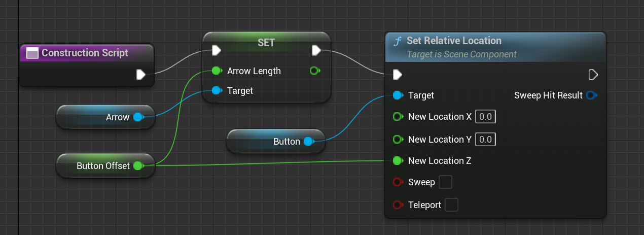Click the Button Offset variable output pin
Screen dimensions: 644x235
pyautogui.click(x=138, y=166)
